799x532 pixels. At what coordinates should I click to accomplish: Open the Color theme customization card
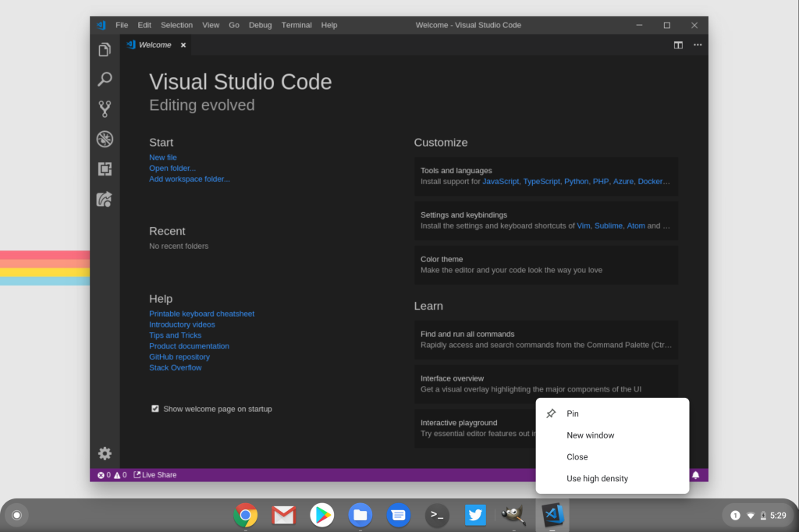click(x=546, y=265)
